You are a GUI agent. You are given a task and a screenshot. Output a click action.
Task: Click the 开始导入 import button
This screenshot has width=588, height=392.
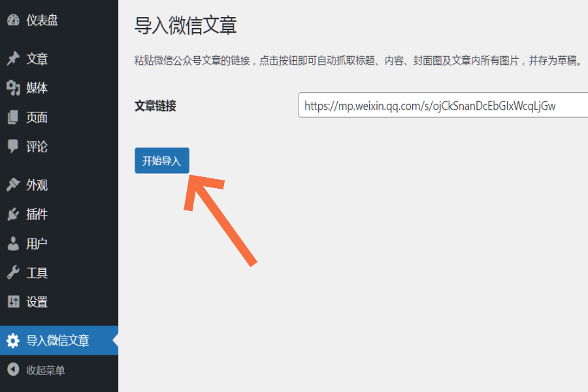pyautogui.click(x=161, y=159)
